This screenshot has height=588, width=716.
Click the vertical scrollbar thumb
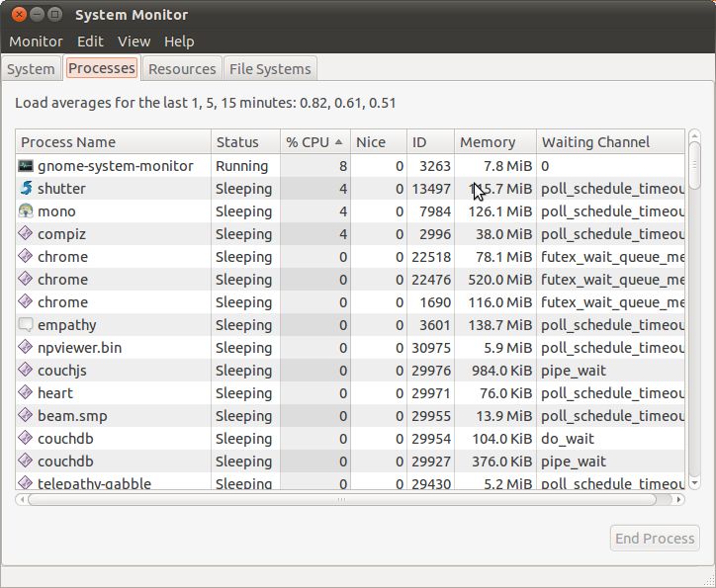(x=694, y=165)
